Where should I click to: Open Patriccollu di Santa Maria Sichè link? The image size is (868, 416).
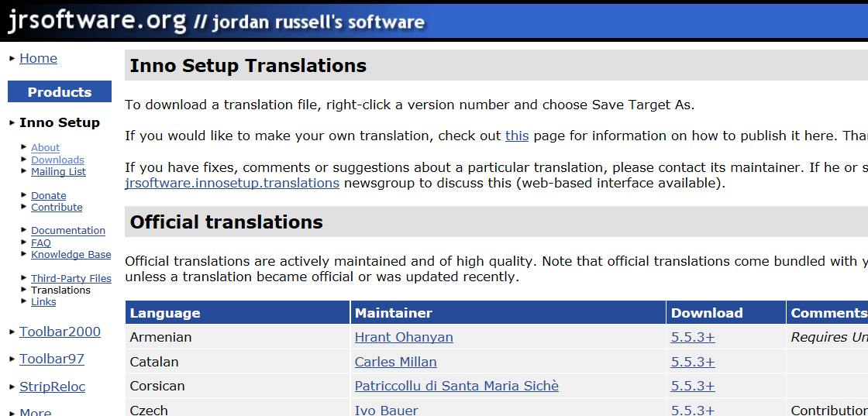tap(456, 386)
